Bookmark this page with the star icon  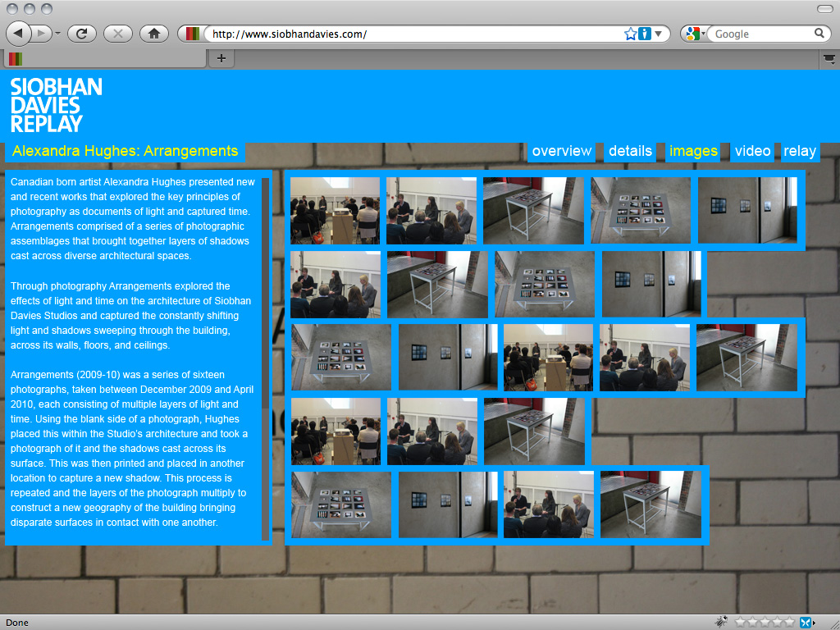coord(630,34)
